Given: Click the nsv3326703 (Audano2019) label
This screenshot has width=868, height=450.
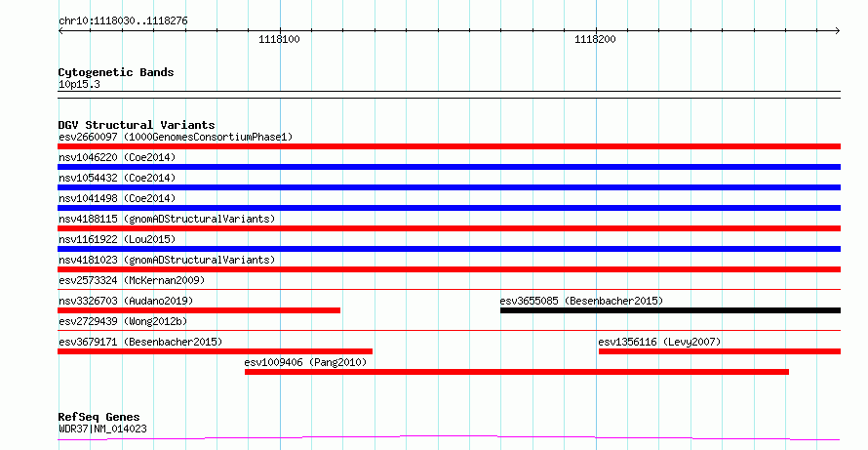Looking at the screenshot, I should 126,301.
